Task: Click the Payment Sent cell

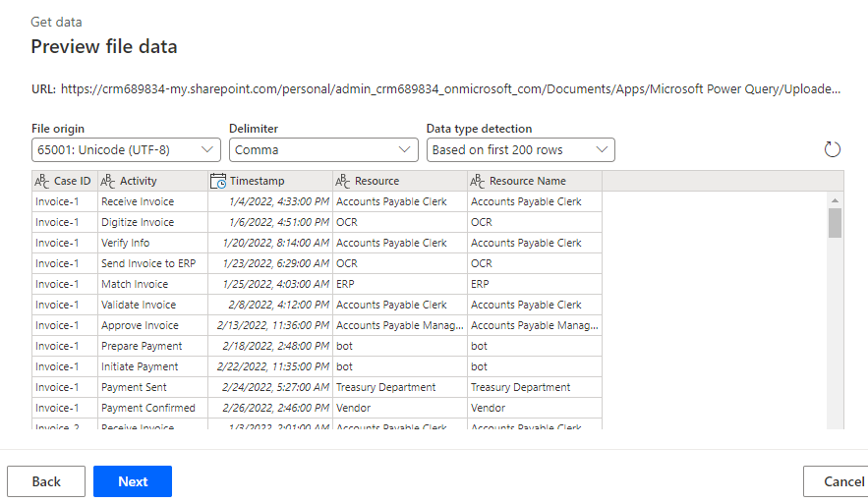Action: pyautogui.click(x=152, y=387)
